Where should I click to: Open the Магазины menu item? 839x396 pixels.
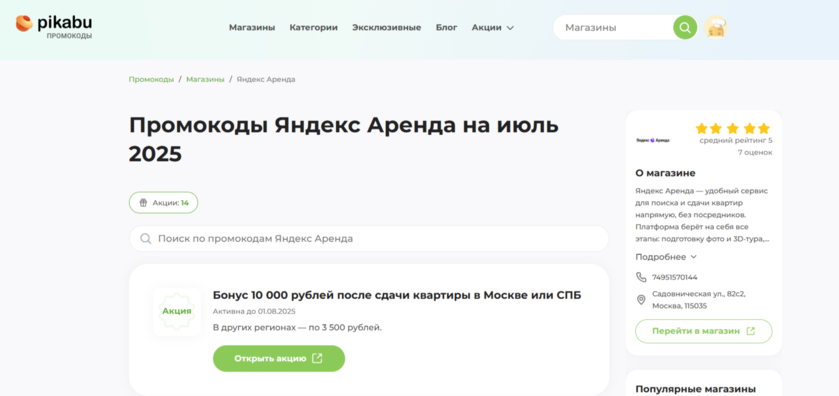point(252,27)
